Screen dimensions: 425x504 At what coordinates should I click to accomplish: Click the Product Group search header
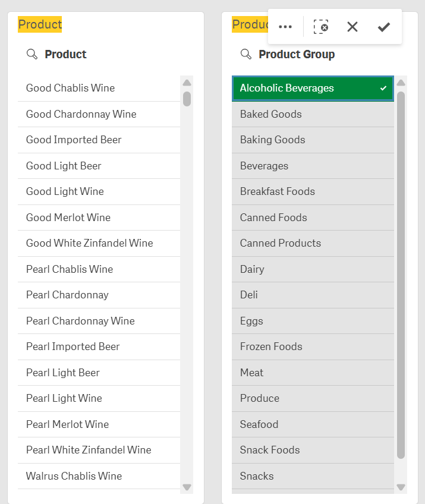[x=297, y=54]
